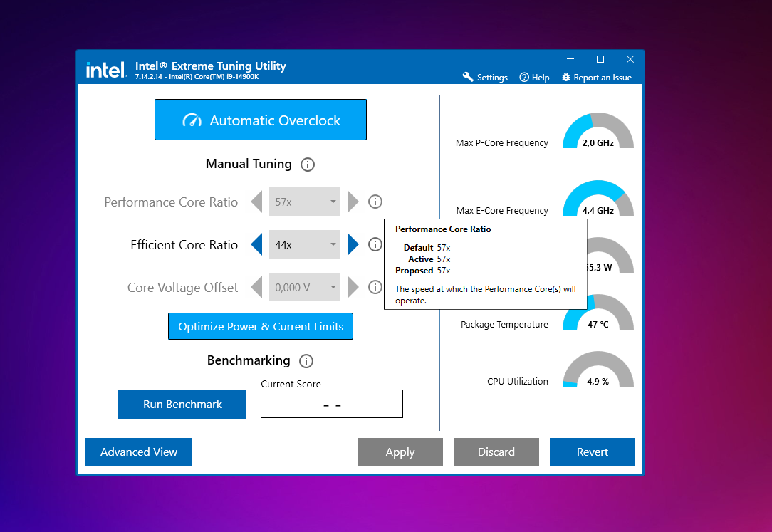Open the Manual Tuning info icon
The height and width of the screenshot is (532, 772).
308,165
